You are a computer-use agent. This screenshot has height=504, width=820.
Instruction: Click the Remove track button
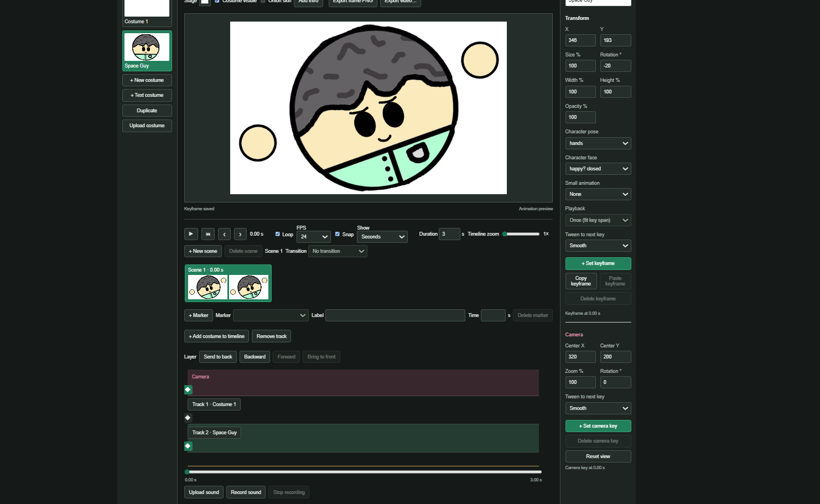click(272, 336)
